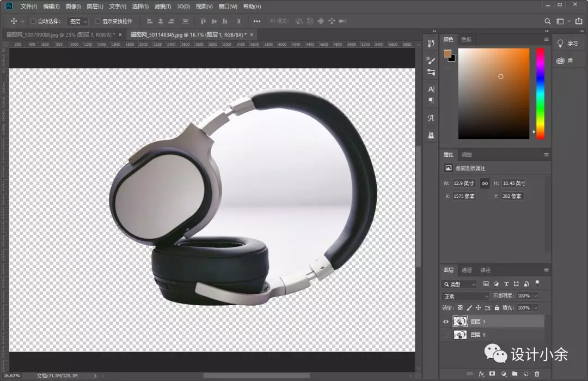Open the blend mode 正常 dropdown
This screenshot has width=588, height=381.
click(465, 296)
